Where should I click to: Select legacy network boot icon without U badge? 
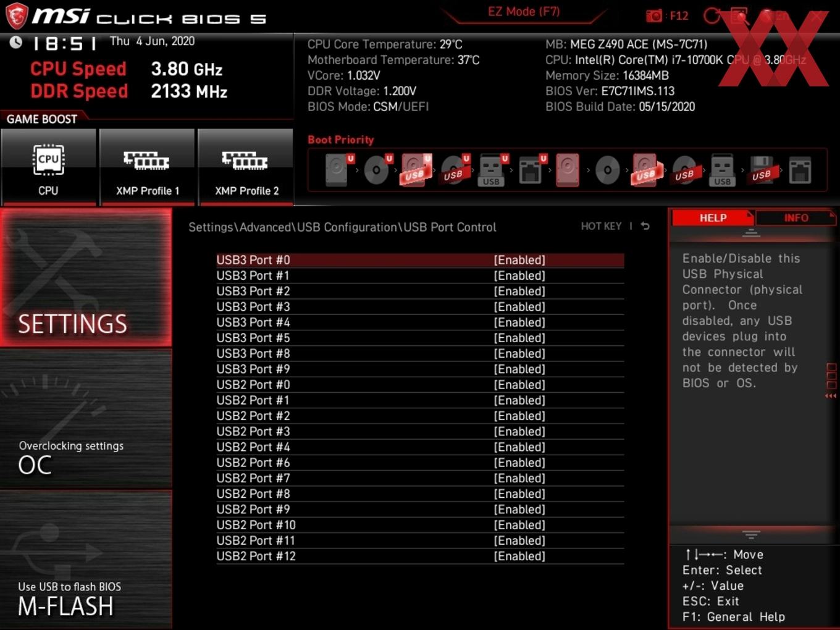point(800,170)
